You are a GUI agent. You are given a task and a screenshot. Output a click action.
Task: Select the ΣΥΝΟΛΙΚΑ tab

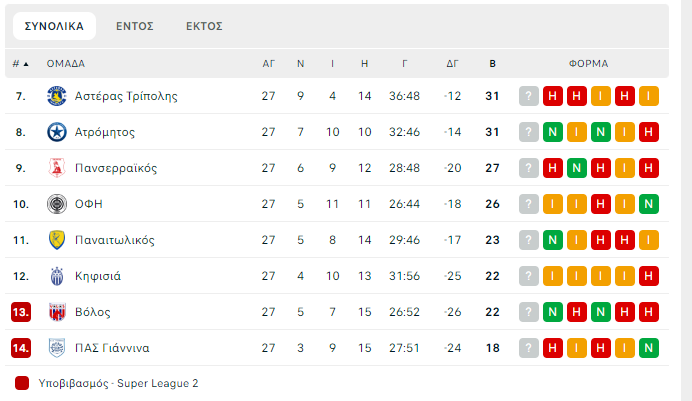(54, 26)
